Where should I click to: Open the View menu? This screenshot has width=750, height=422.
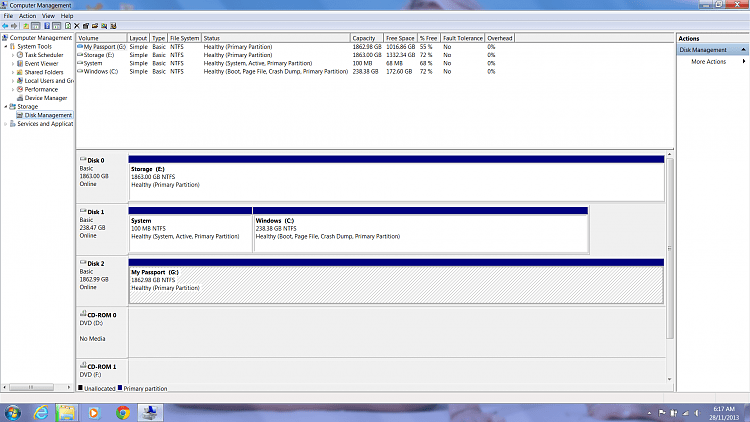pyautogui.click(x=48, y=16)
